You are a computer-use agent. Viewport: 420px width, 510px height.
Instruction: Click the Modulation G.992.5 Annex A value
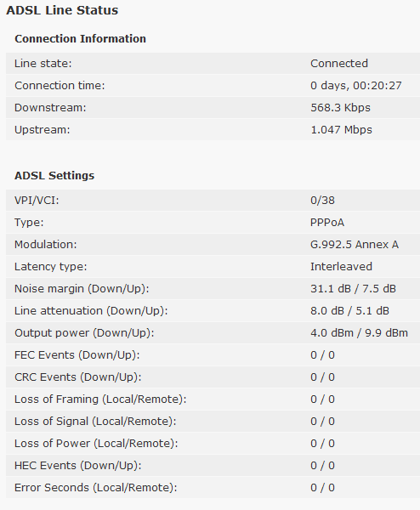pyautogui.click(x=355, y=245)
